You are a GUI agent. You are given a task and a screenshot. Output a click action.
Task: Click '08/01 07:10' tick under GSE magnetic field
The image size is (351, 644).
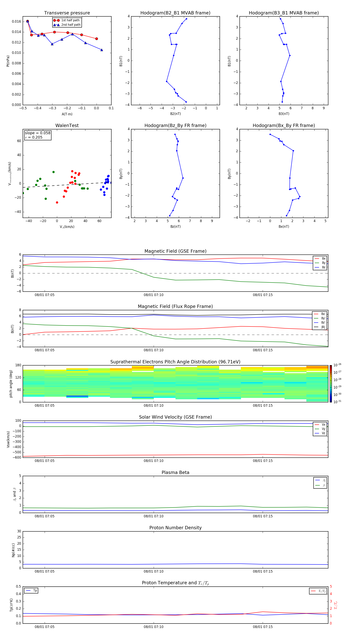coord(153,295)
